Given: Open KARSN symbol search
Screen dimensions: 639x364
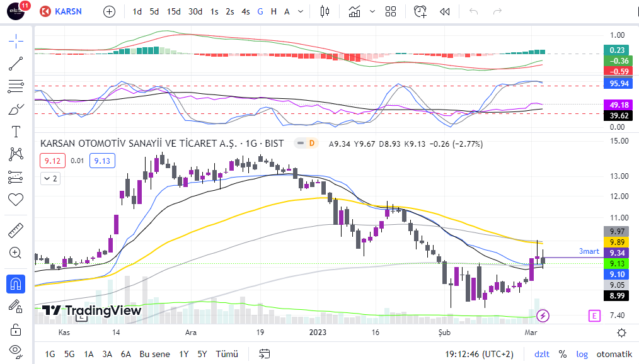Looking at the screenshot, I should [x=61, y=11].
